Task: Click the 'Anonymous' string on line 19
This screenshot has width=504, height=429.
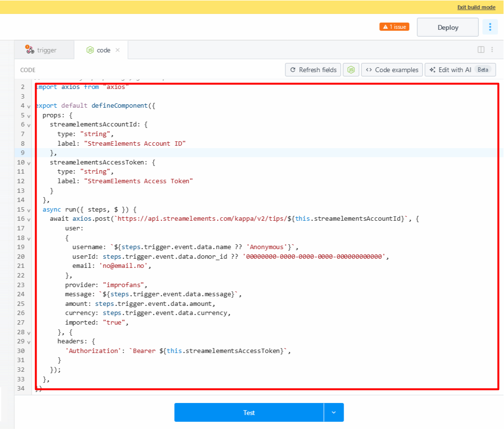Action: 267,247
